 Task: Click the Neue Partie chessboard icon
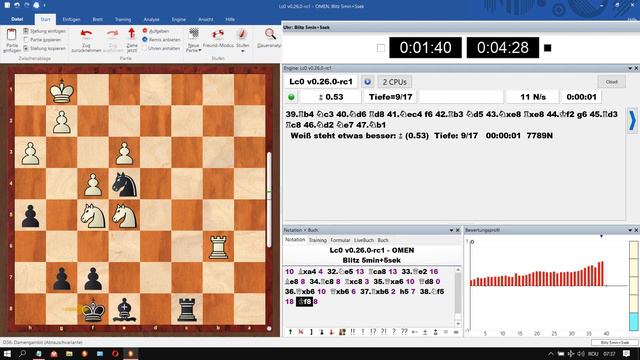pyautogui.click(x=194, y=34)
